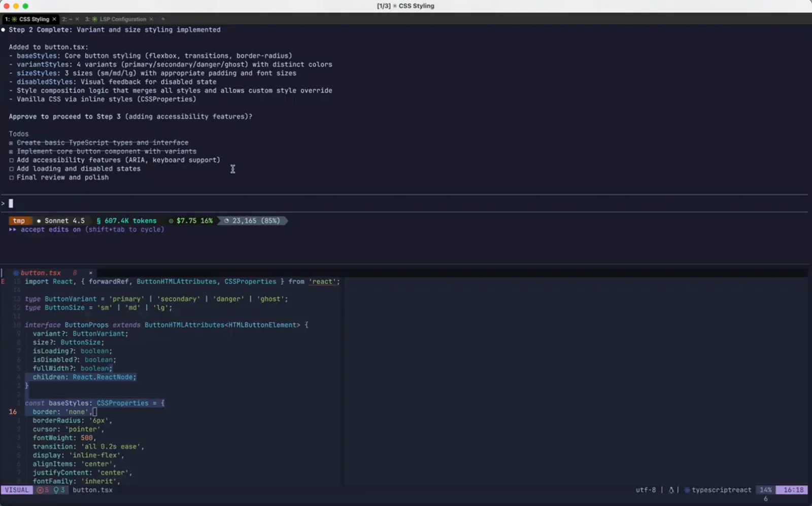Click the utf-8 encoding indicator
Screen dimensions: 812x506
point(646,490)
